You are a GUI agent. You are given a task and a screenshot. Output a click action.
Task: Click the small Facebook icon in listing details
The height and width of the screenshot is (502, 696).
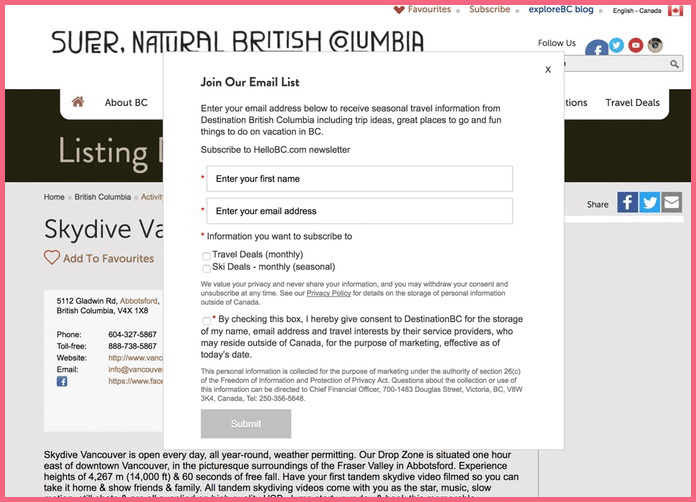click(x=62, y=381)
